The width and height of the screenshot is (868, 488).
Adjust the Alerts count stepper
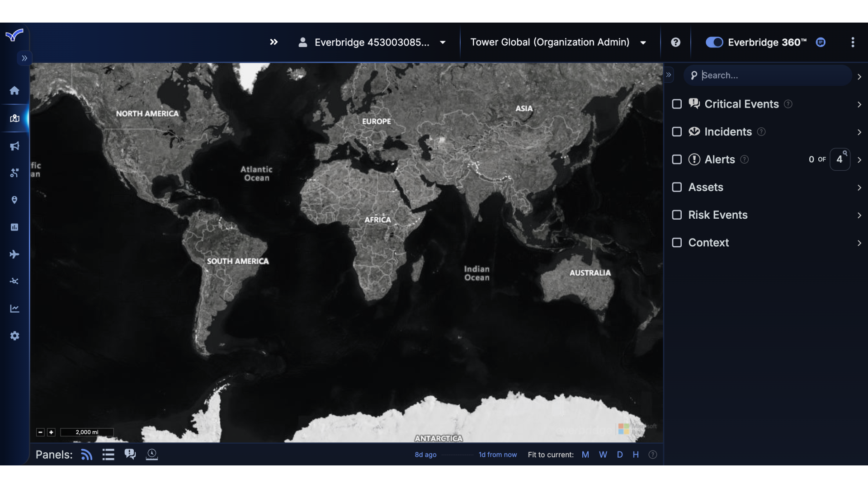point(840,159)
